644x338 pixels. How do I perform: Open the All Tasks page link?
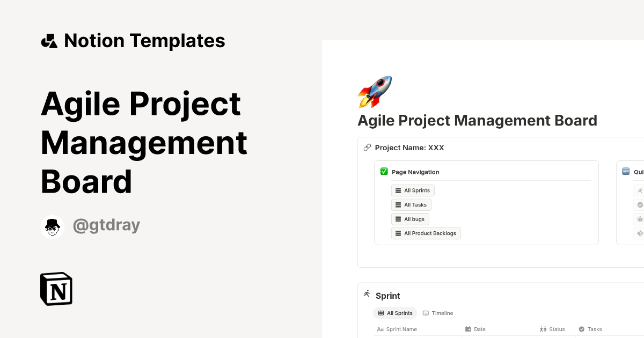[411, 204]
